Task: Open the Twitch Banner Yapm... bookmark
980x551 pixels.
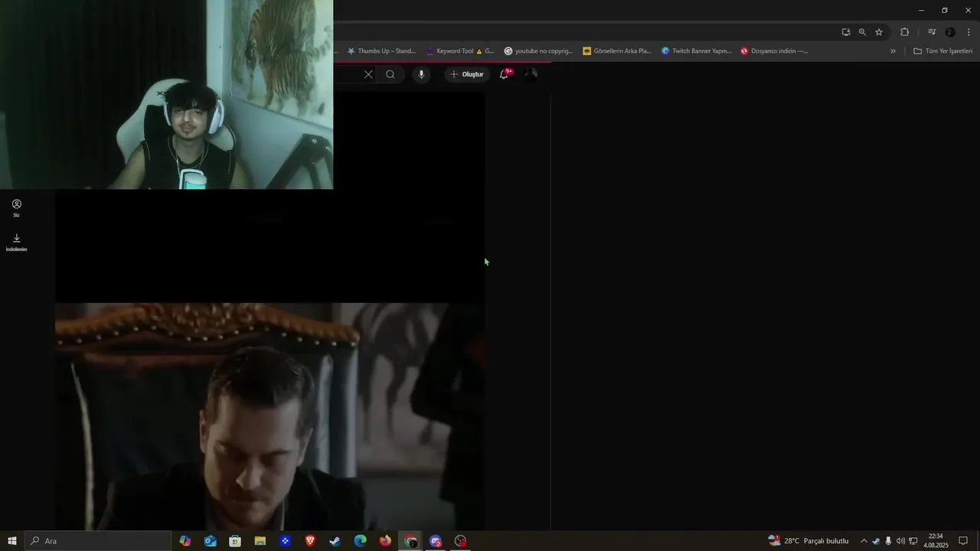Action: 697,51
